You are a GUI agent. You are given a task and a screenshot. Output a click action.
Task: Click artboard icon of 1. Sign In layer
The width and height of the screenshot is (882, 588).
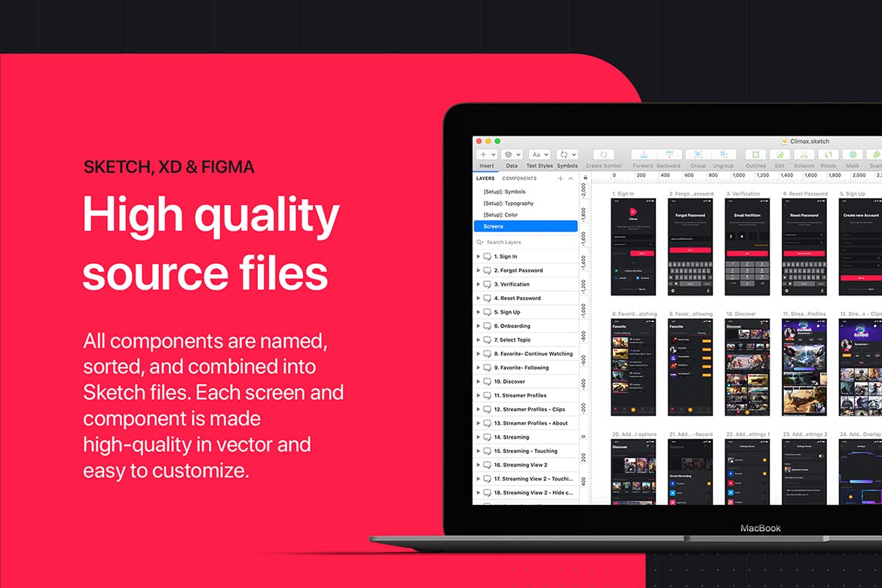487,256
